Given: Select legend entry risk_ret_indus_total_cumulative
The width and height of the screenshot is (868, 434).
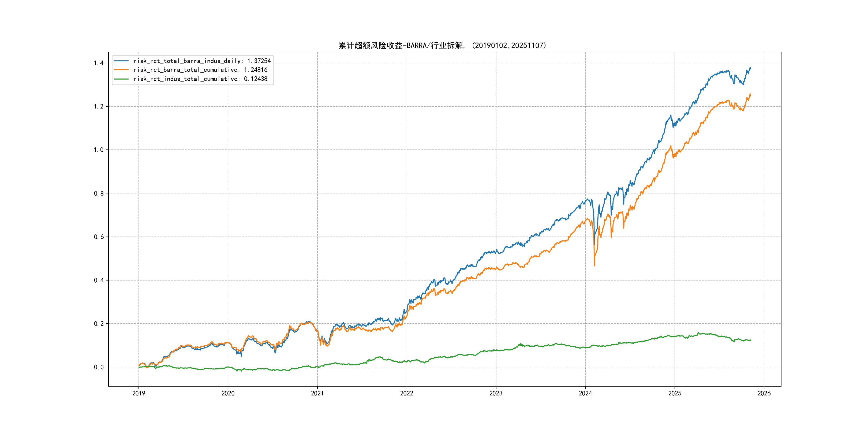Looking at the screenshot, I should pos(200,79).
